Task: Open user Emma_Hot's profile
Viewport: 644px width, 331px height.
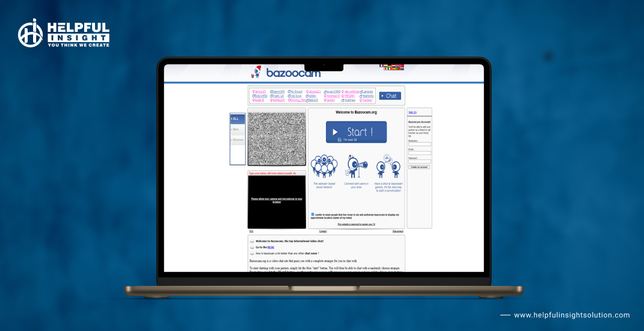Action: point(298,101)
